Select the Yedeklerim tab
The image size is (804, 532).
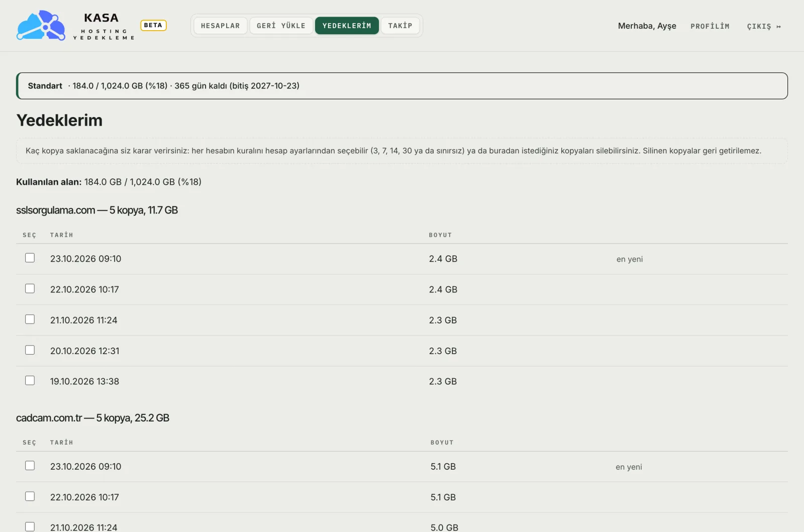[x=347, y=26]
